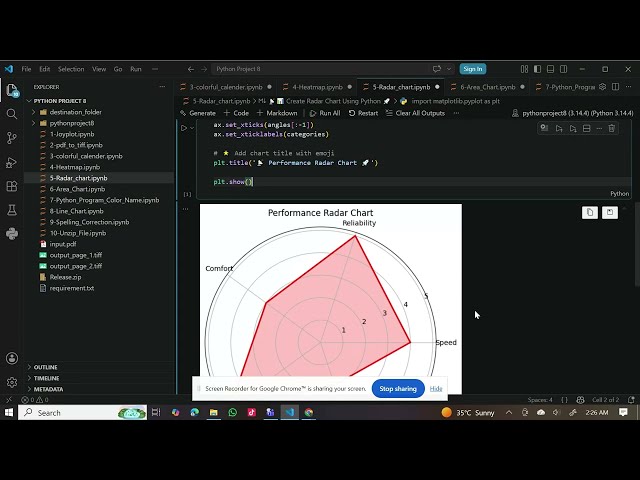Open the Manage gear in activity bar

point(12,382)
